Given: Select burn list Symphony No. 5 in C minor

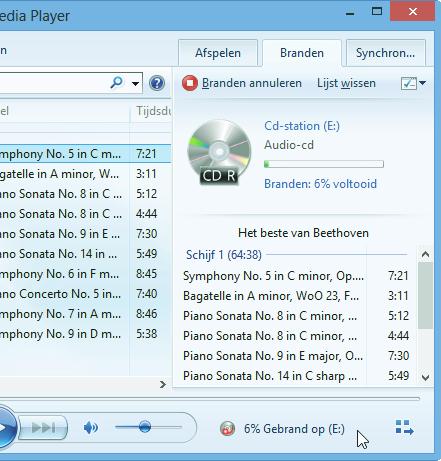Looking at the screenshot, I should click(x=296, y=276).
